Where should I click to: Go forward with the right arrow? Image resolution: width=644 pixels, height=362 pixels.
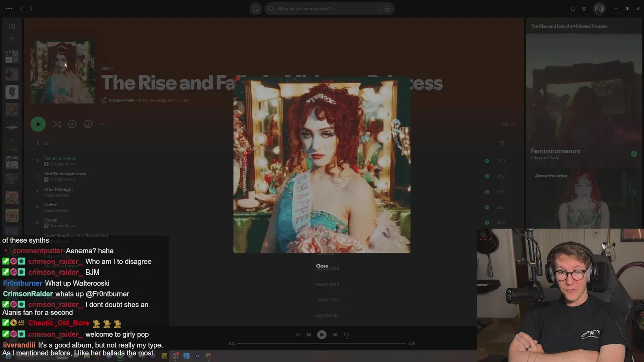coord(31,9)
